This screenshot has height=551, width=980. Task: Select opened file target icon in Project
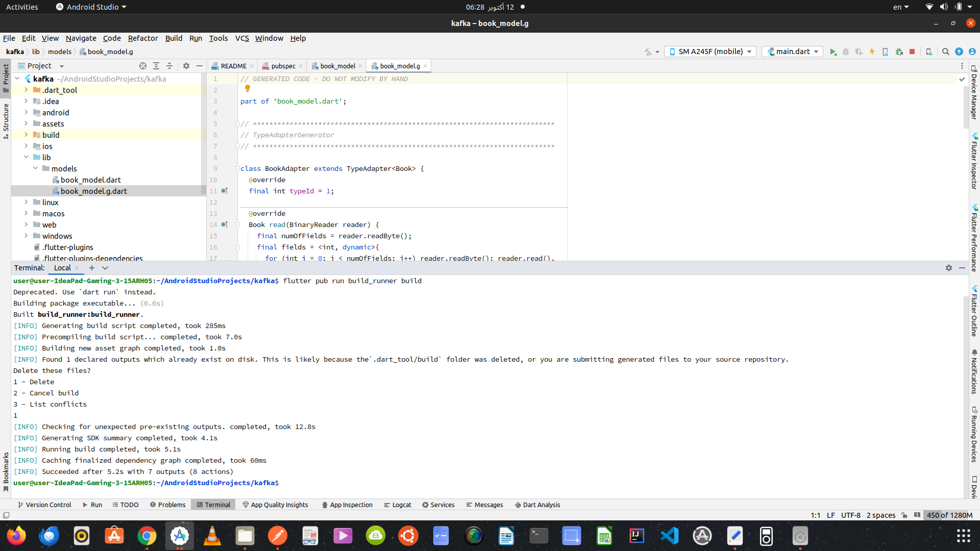tap(143, 66)
